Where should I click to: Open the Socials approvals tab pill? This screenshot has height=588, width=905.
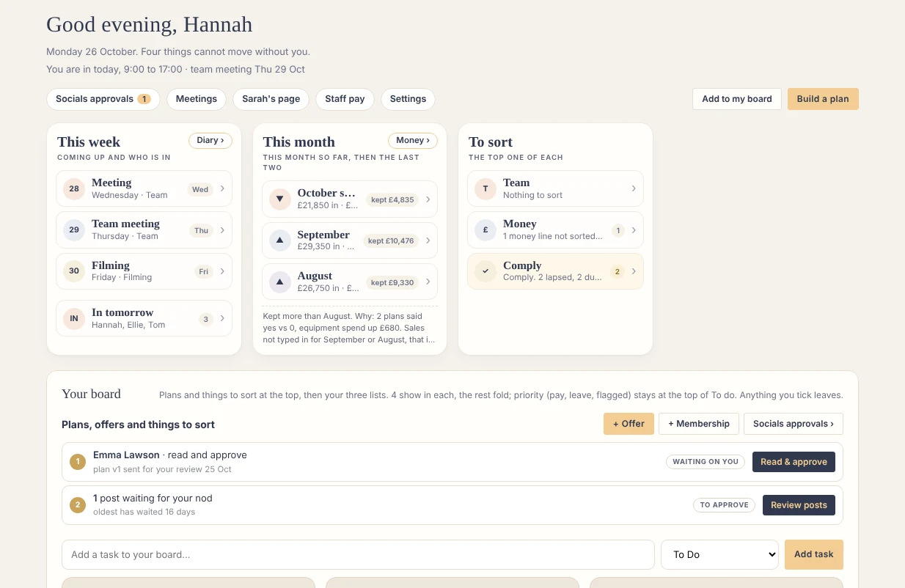(103, 99)
